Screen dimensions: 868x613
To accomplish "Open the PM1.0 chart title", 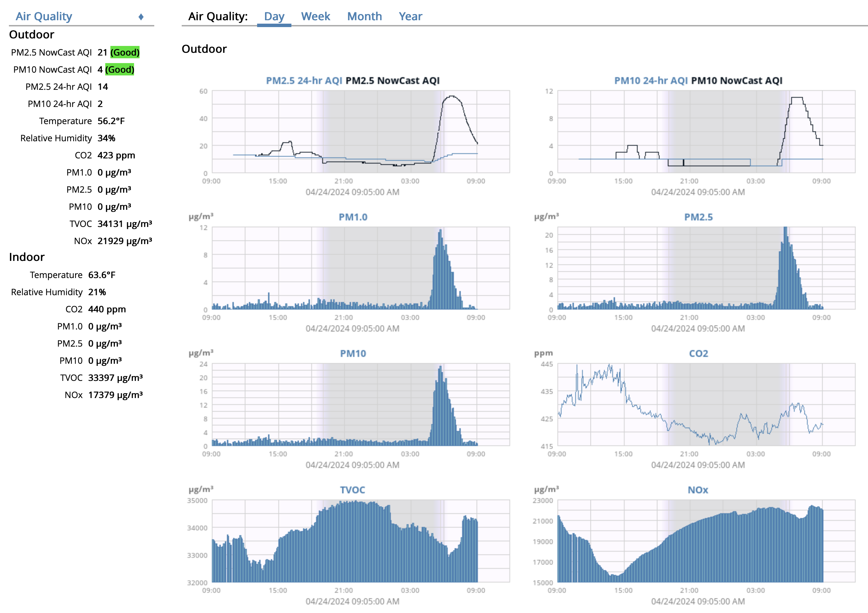I will click(353, 217).
